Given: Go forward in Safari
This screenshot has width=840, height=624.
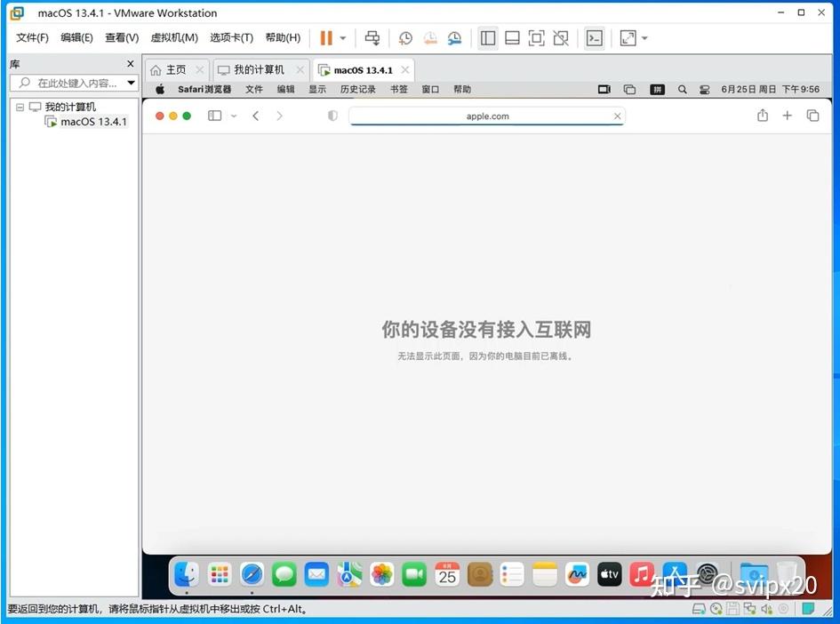Looking at the screenshot, I should pyautogui.click(x=279, y=116).
